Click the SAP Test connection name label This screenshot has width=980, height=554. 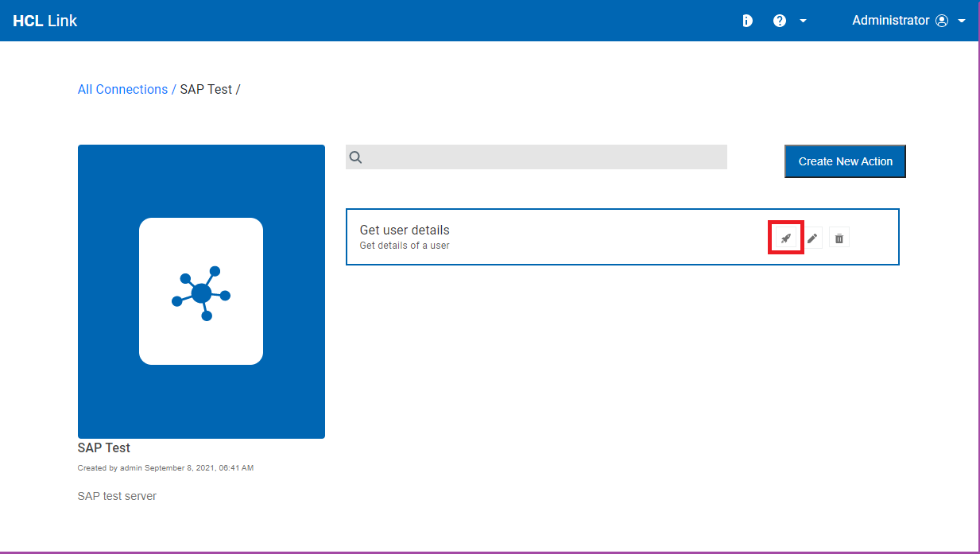104,447
